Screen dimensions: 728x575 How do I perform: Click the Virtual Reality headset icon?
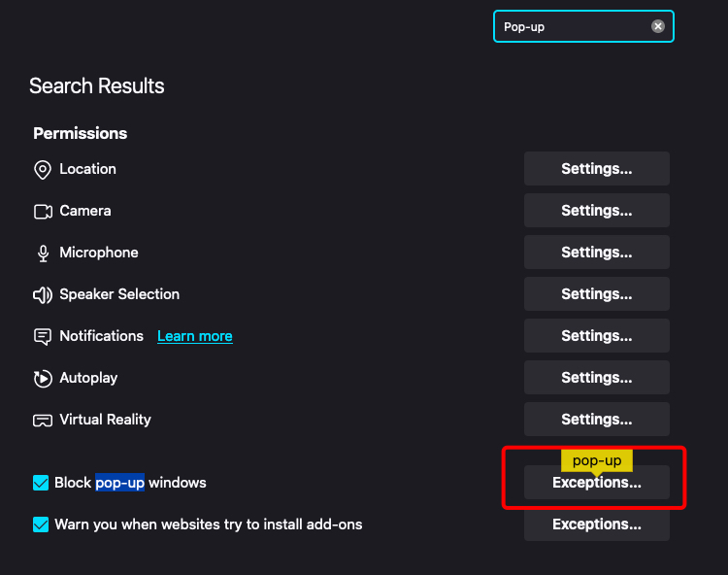tap(43, 421)
